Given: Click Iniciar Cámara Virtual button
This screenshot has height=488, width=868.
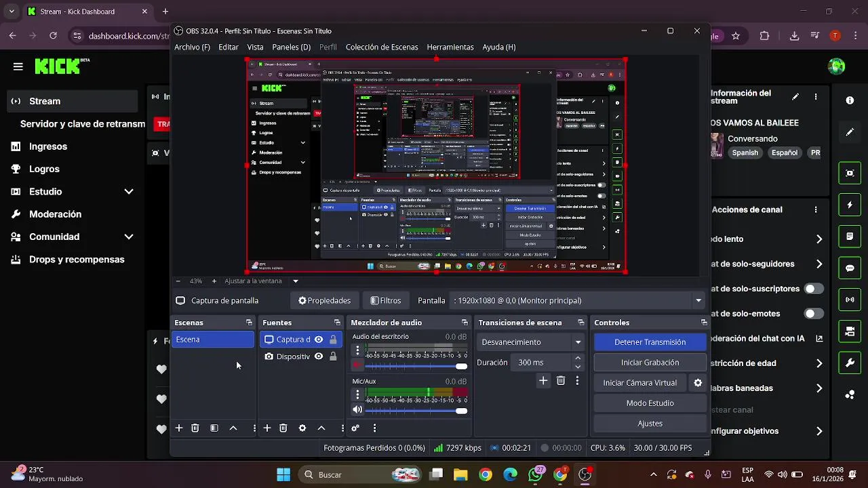Looking at the screenshot, I should click(x=640, y=383).
